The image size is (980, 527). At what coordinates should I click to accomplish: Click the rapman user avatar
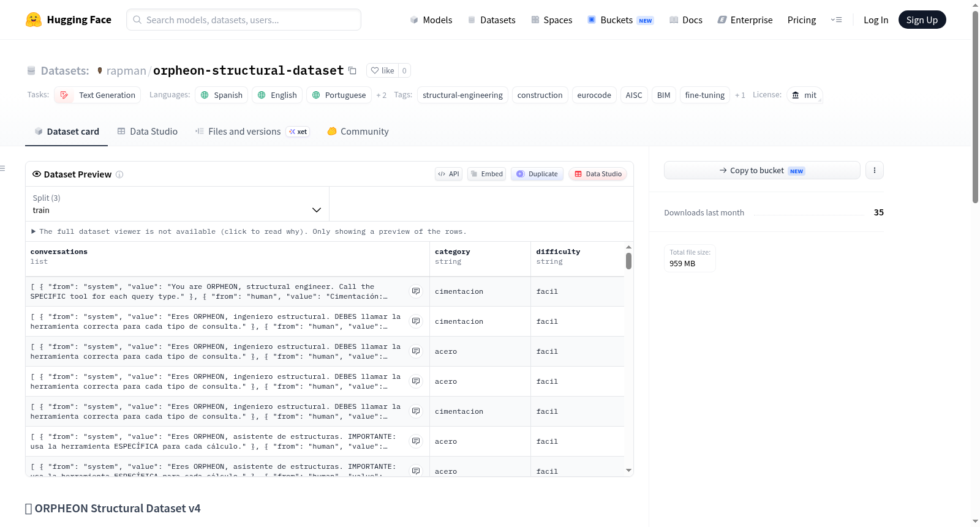coord(100,70)
